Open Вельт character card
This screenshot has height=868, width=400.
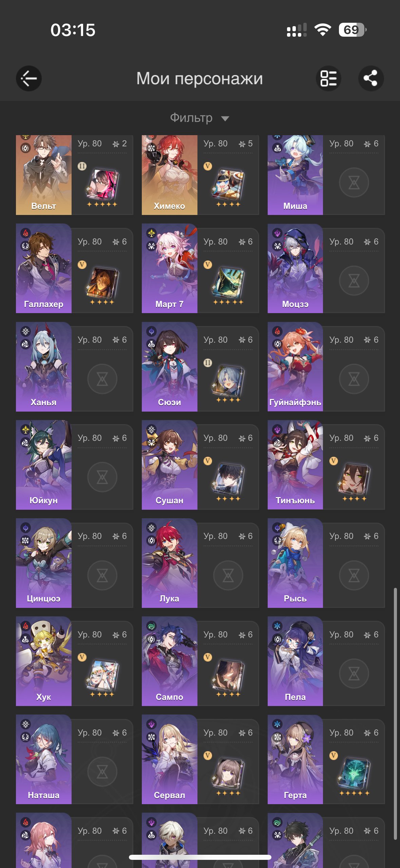point(74,175)
